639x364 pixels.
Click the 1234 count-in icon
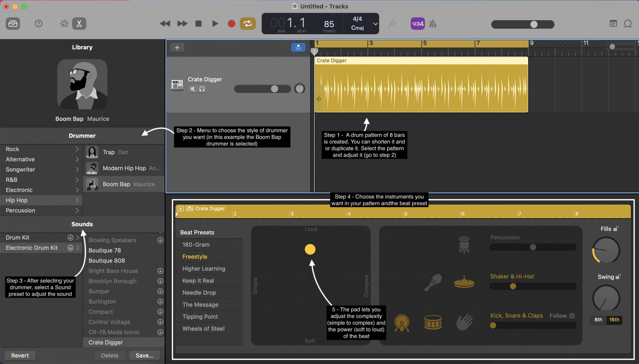417,23
